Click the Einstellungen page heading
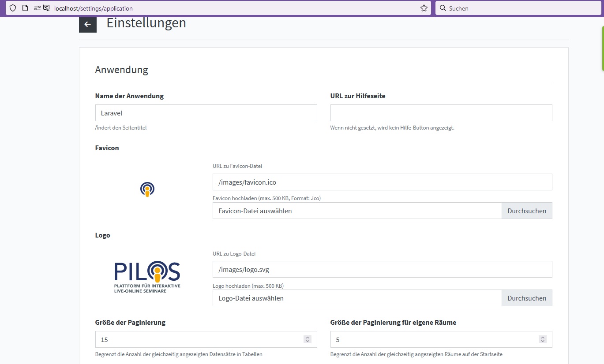 coord(146,23)
